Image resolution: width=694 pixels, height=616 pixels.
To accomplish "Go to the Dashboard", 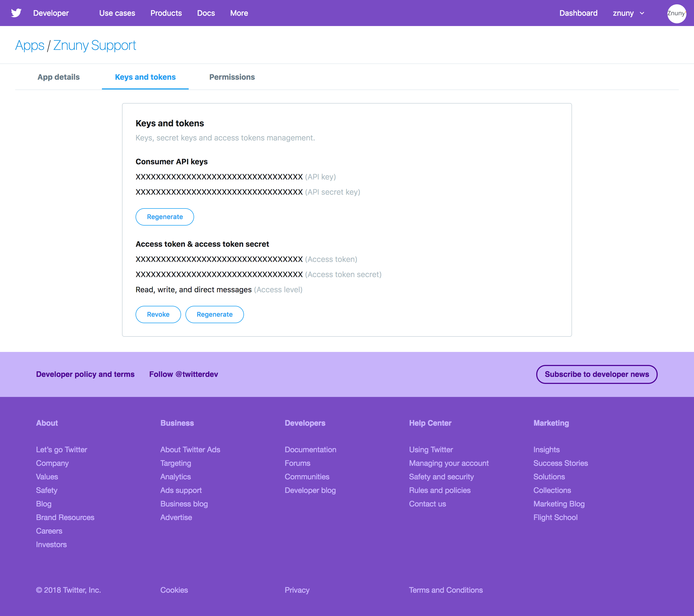I will click(578, 13).
